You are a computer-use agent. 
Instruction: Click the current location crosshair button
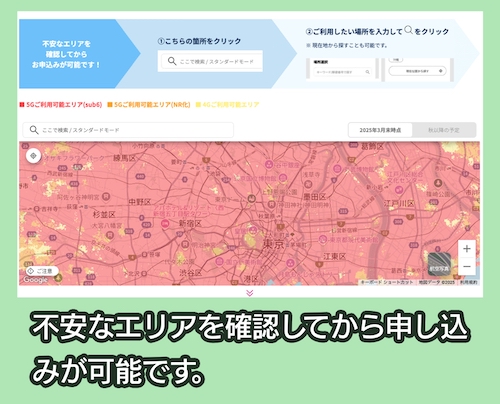[x=33, y=156]
